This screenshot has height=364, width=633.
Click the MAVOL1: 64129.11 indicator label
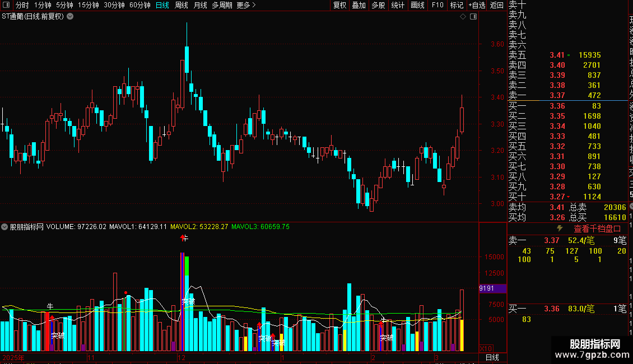click(x=138, y=227)
